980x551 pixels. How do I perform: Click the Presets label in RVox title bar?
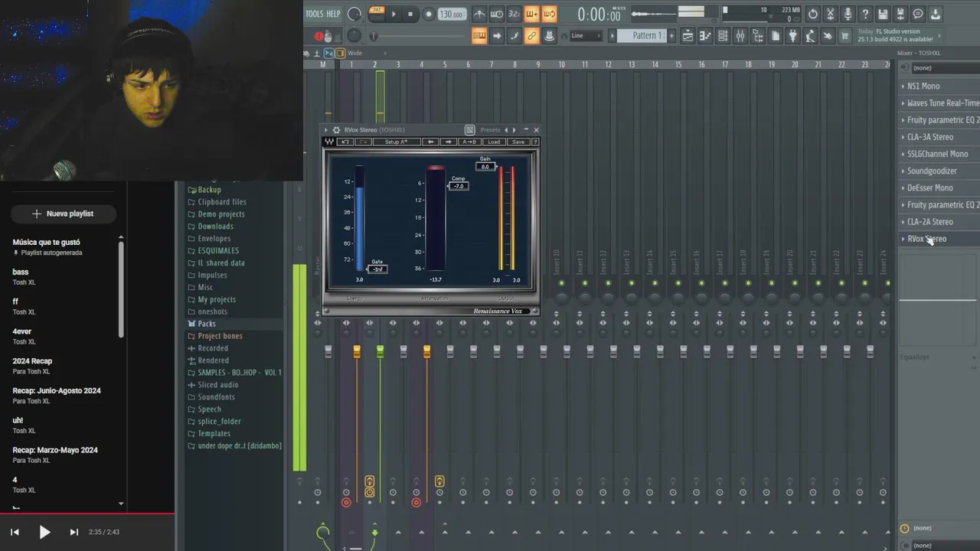490,130
